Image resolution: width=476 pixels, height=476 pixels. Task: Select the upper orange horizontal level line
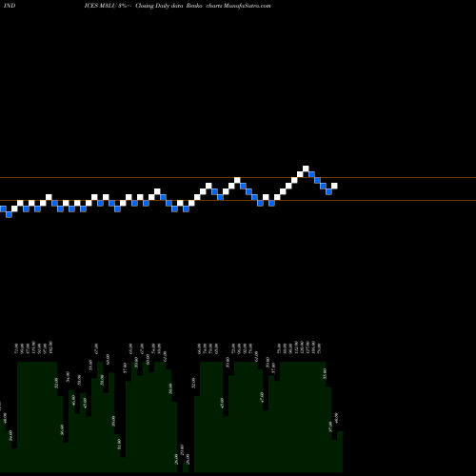(238, 177)
